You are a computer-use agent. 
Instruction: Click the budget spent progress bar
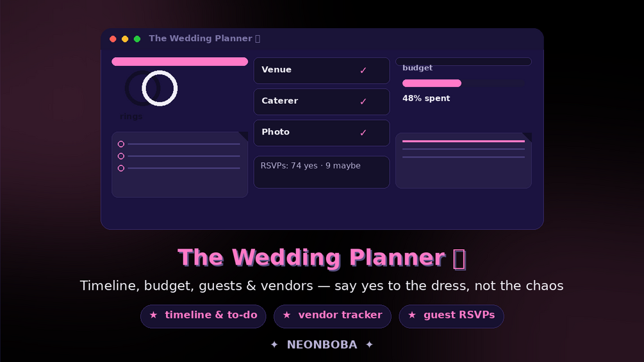[x=464, y=83]
